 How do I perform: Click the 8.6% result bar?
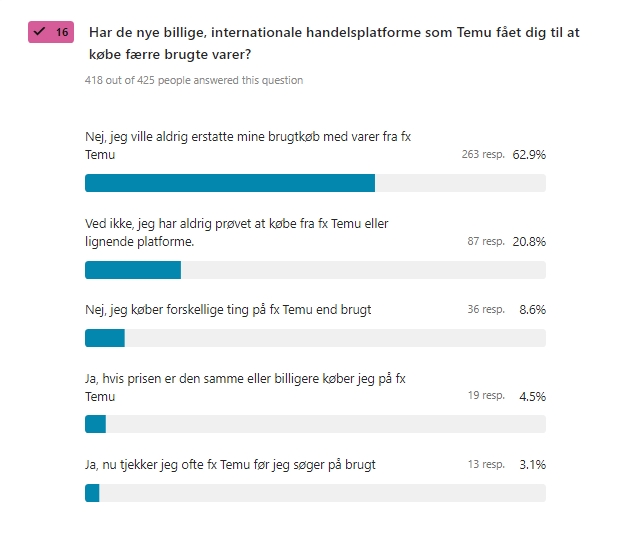[104, 338]
